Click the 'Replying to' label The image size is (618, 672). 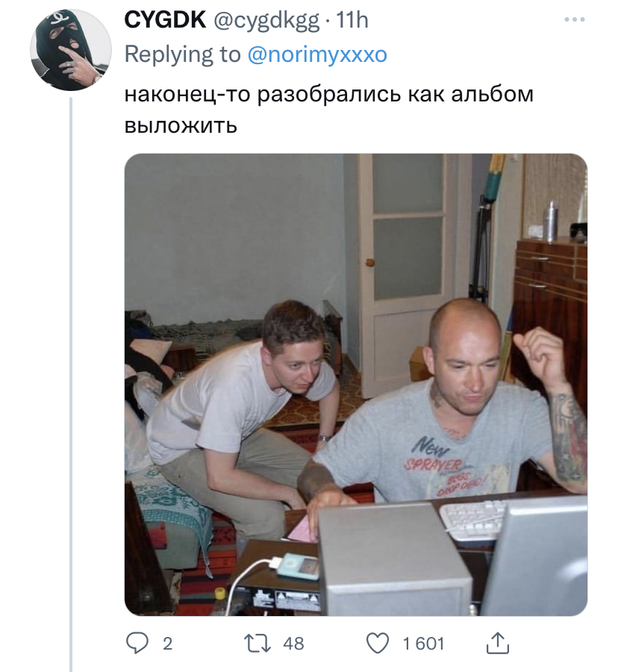click(182, 54)
